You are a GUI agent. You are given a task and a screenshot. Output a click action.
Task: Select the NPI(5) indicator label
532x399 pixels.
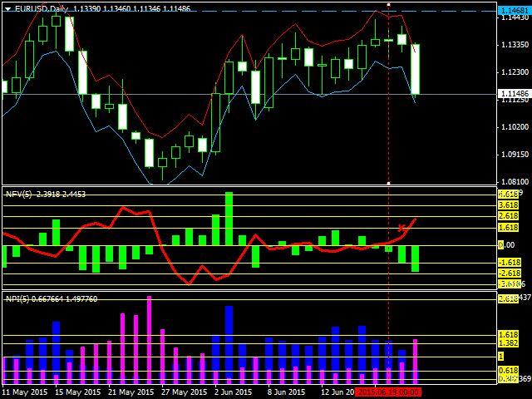click(x=18, y=299)
